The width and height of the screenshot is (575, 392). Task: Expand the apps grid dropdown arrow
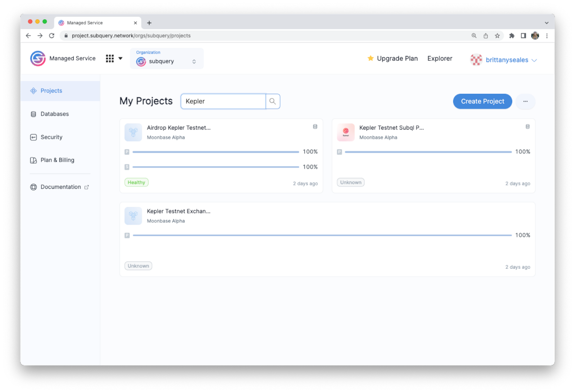(x=120, y=58)
